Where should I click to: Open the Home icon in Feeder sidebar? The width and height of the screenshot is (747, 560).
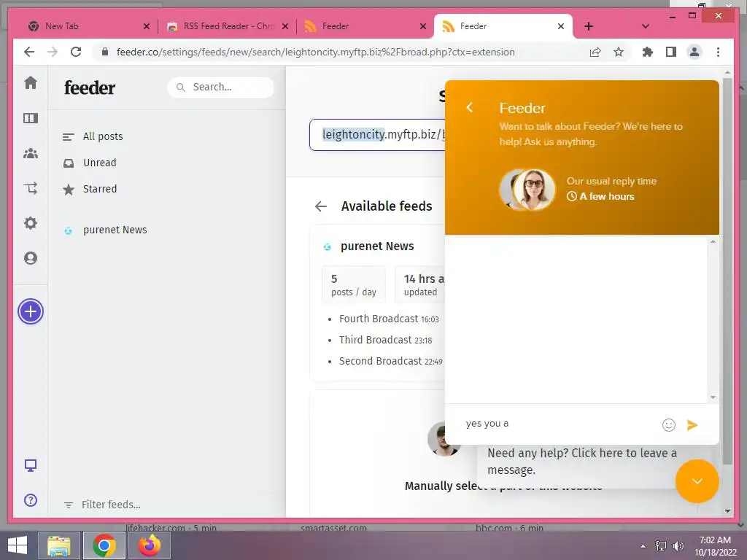pyautogui.click(x=31, y=82)
